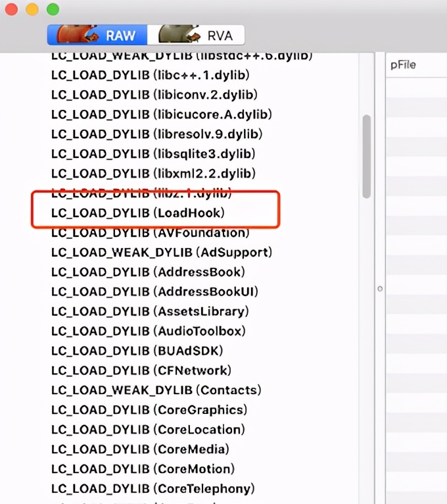Switch to RVA address mode

pyautogui.click(x=220, y=35)
